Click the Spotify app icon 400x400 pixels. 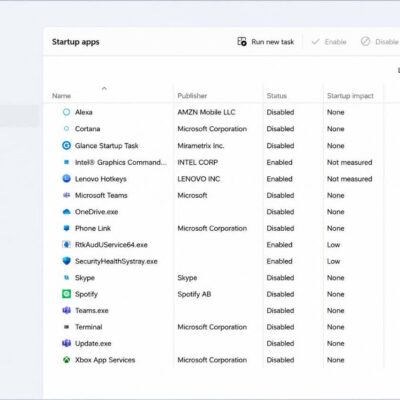point(66,294)
